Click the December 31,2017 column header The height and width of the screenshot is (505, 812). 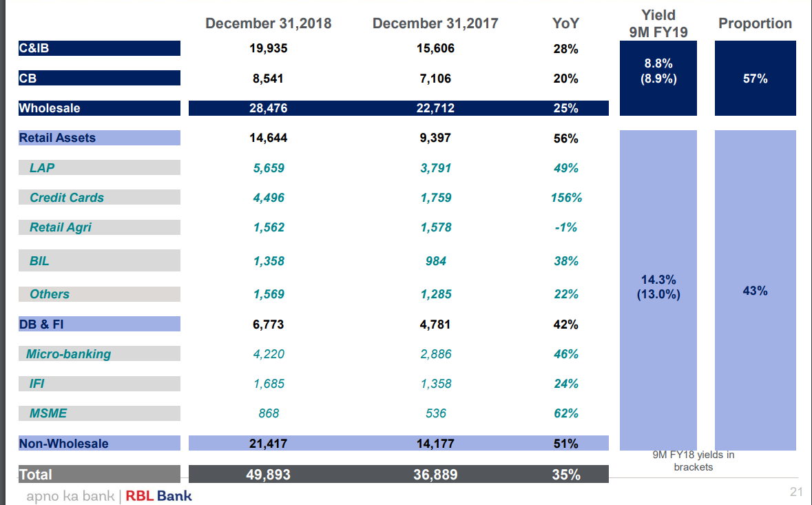(x=435, y=23)
